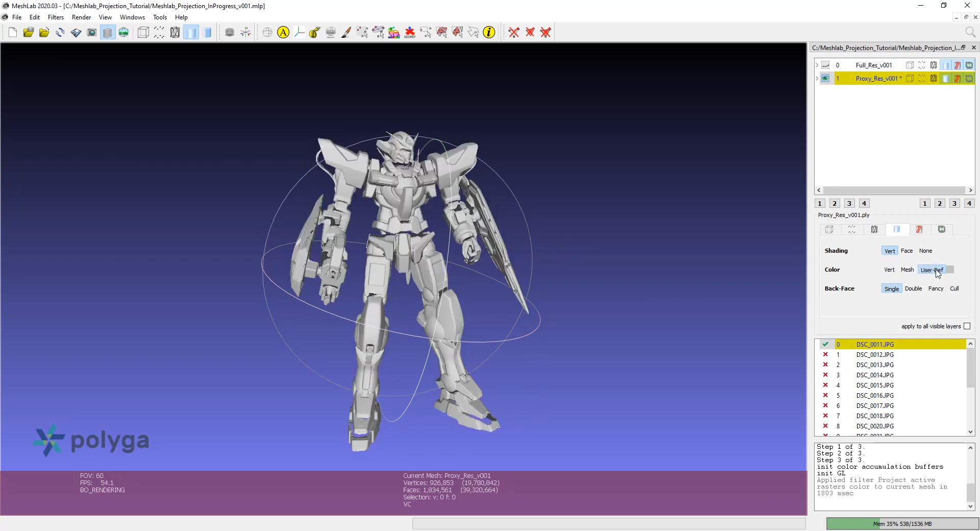
Task: Toggle wireframe on Proxy_Res_v001 row
Action: [934, 79]
